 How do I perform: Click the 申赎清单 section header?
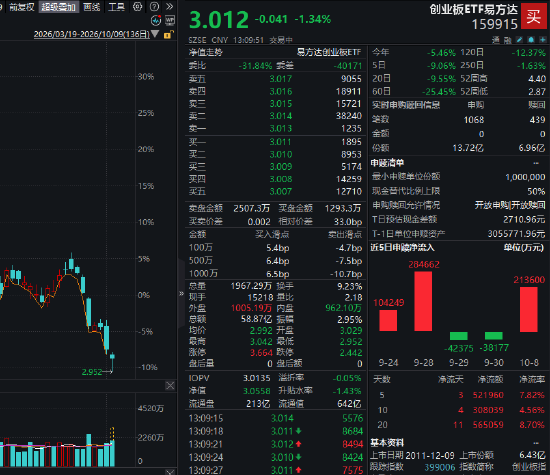(x=387, y=163)
